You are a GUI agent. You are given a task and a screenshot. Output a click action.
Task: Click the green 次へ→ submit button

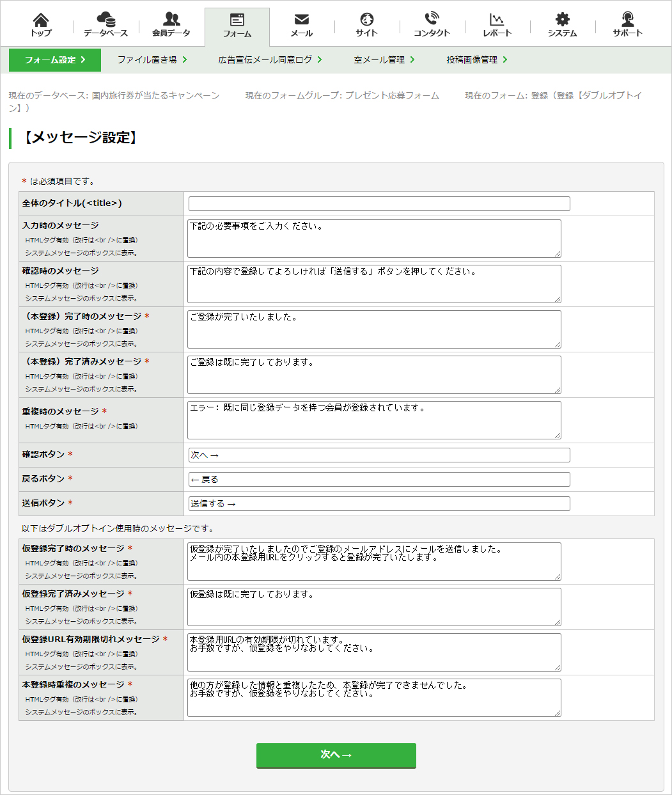336,755
